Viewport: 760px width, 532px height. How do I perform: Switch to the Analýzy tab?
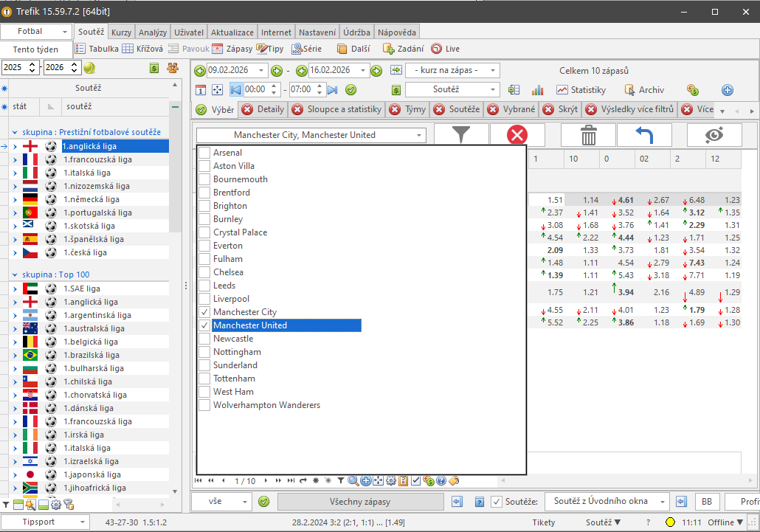(152, 32)
